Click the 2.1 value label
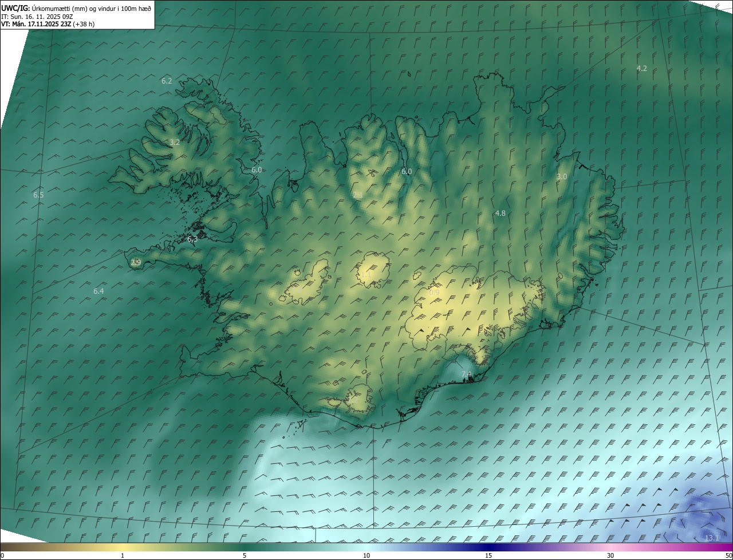The height and width of the screenshot is (560, 733). 358,195
